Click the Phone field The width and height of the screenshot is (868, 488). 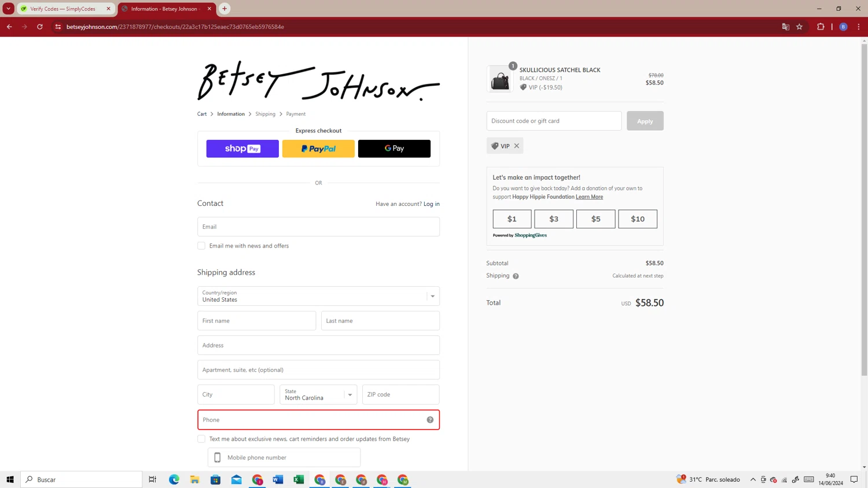coord(318,420)
